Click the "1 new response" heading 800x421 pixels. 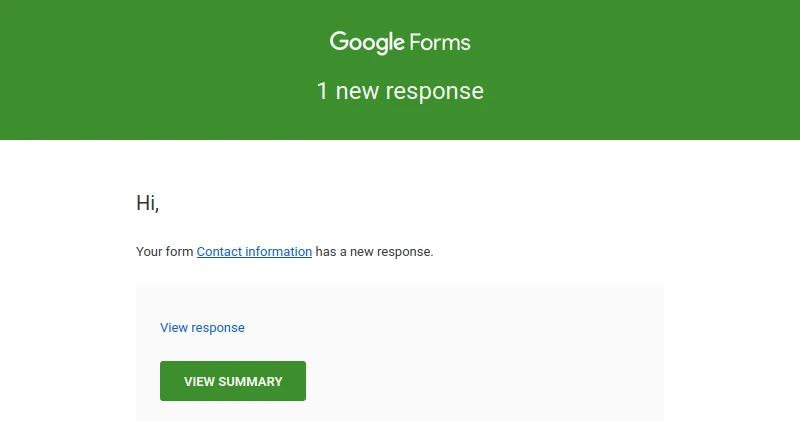click(x=400, y=91)
